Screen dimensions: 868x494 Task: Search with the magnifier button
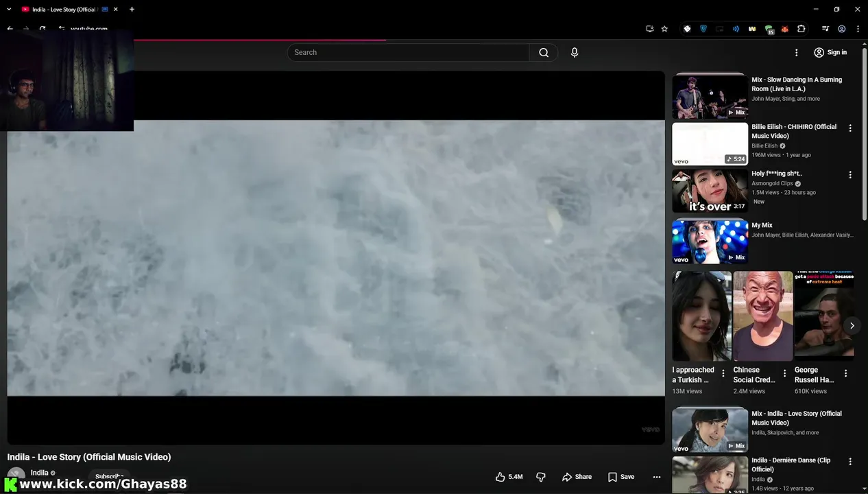click(x=544, y=52)
